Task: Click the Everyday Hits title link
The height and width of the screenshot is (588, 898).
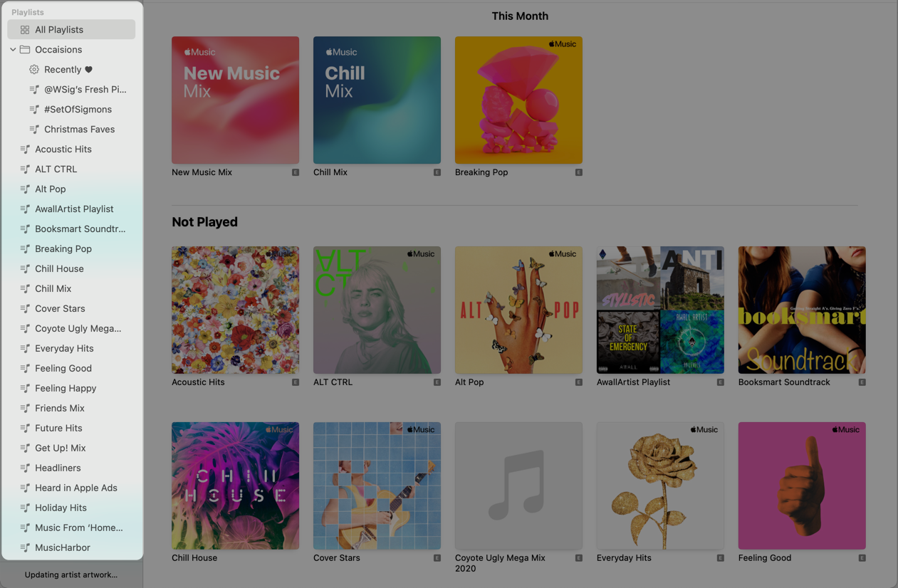Action: [624, 558]
